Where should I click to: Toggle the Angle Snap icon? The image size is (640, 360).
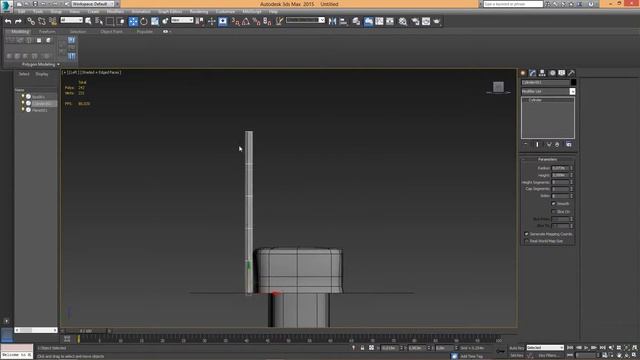[x=246, y=21]
